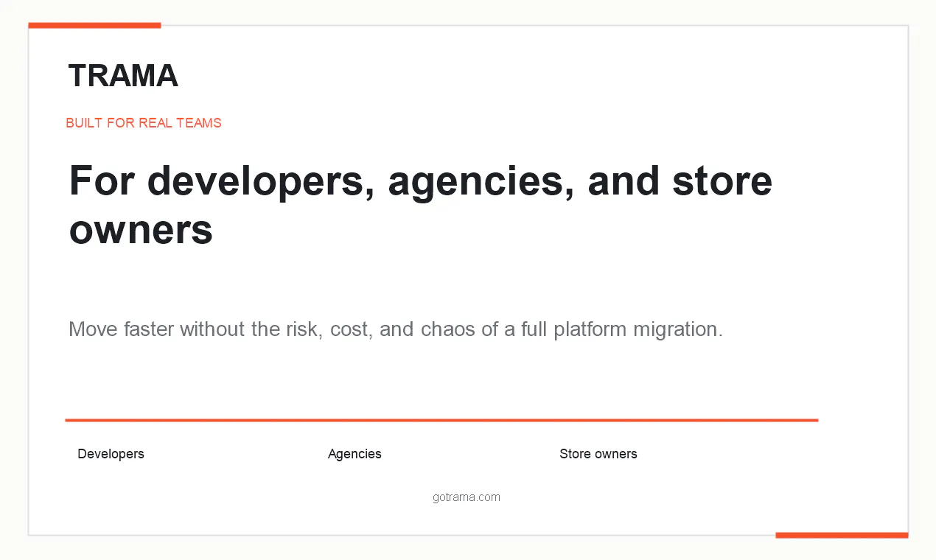Viewport: 936px width, 560px height.
Task: Click the 'Move faster without the risk' subtitle
Action: coord(396,329)
